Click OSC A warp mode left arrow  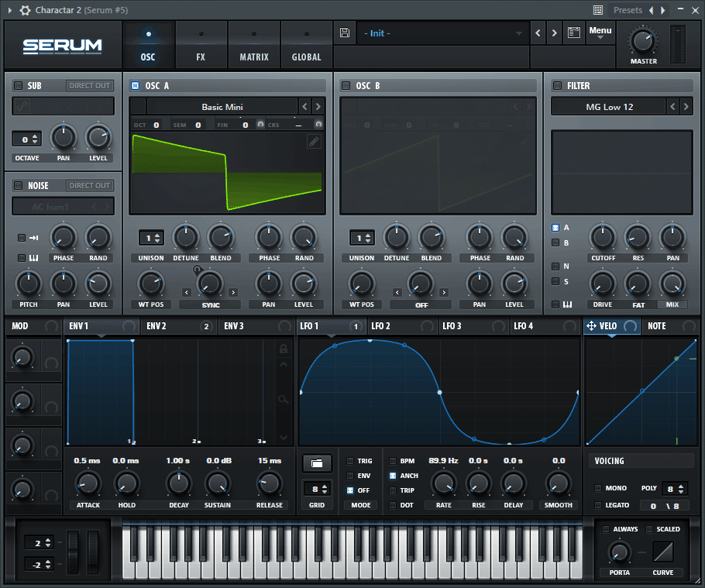[x=187, y=293]
